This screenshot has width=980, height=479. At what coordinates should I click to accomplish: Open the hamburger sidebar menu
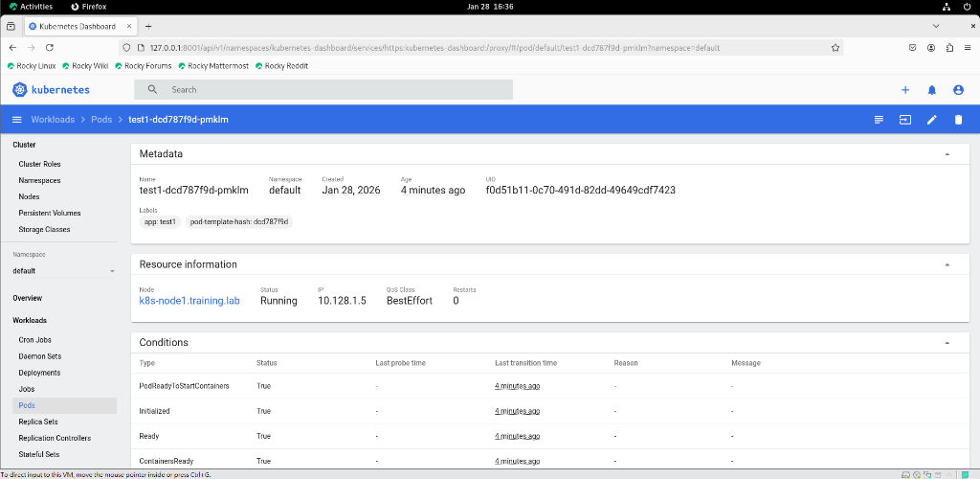(17, 120)
